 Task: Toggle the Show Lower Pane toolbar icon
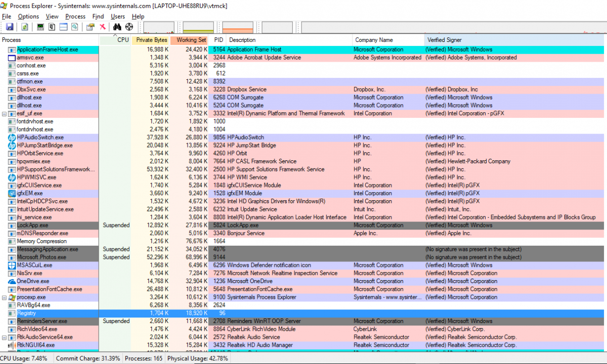point(63,27)
